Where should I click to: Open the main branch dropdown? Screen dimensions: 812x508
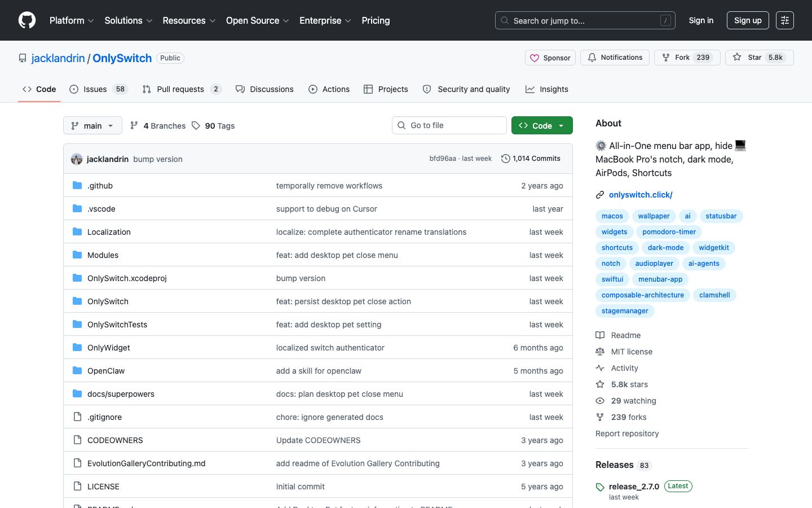[x=92, y=125]
